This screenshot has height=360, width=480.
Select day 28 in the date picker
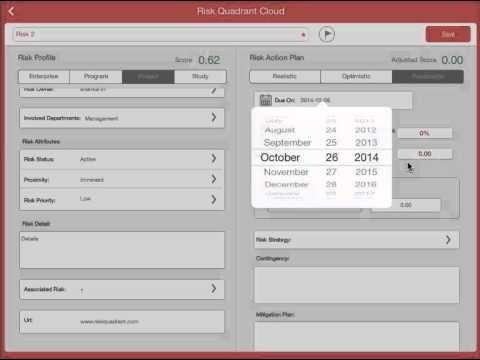(331, 184)
